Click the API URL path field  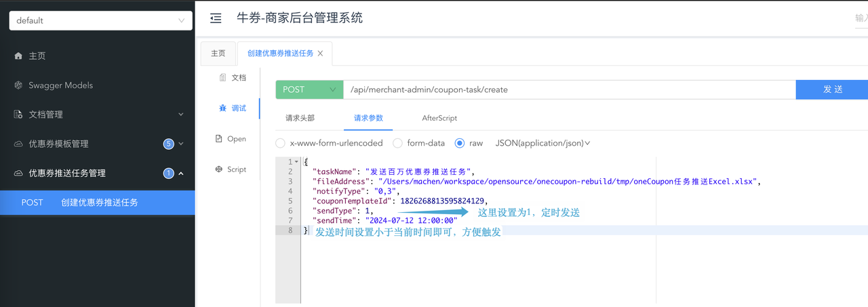click(570, 89)
